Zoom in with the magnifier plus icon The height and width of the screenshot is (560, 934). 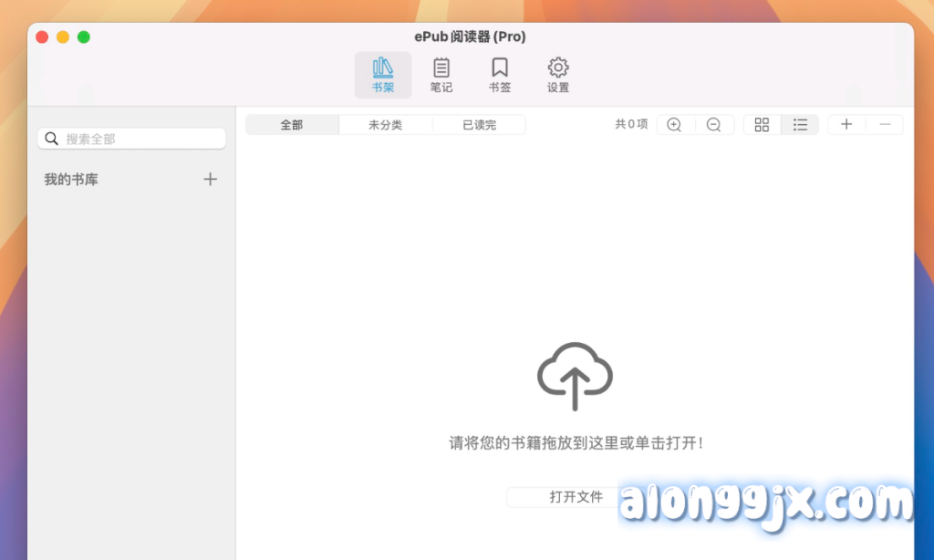coord(675,125)
